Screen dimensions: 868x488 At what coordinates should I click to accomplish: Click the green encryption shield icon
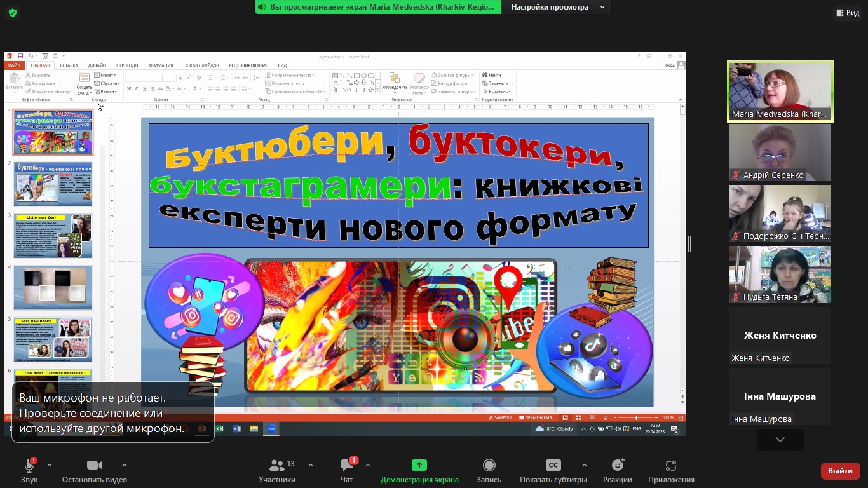click(13, 13)
